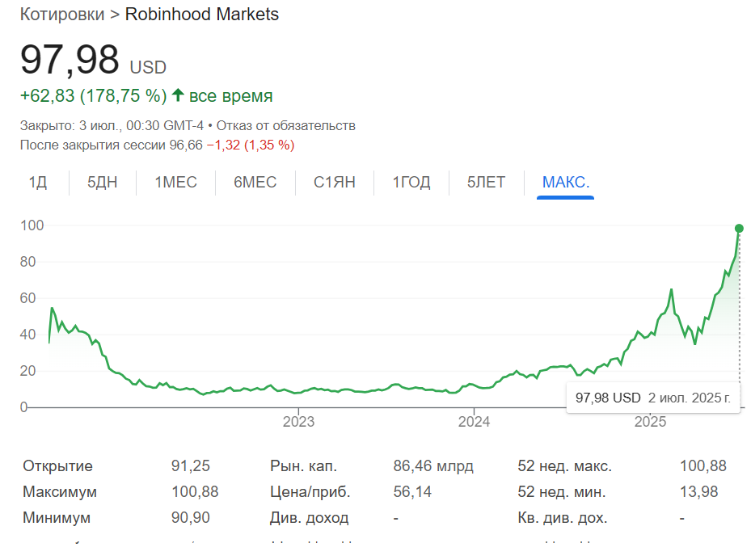The image size is (751, 560).
Task: Click the Цена/приб. ratio value 56,14
Action: [x=412, y=492]
